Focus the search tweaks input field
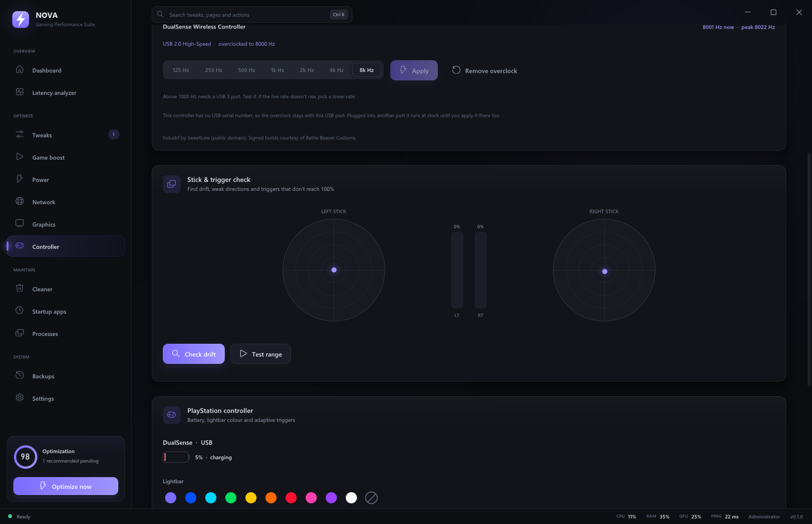This screenshot has width=812, height=524. point(252,15)
